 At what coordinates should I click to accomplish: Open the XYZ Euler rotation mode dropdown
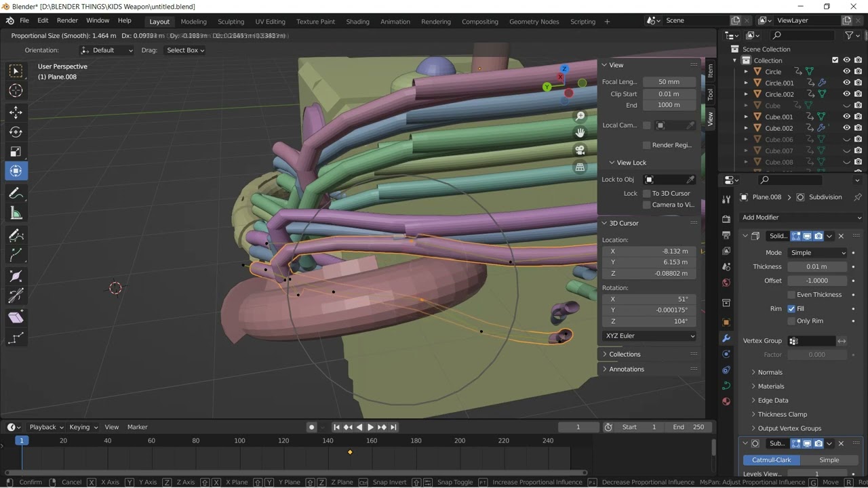click(650, 336)
